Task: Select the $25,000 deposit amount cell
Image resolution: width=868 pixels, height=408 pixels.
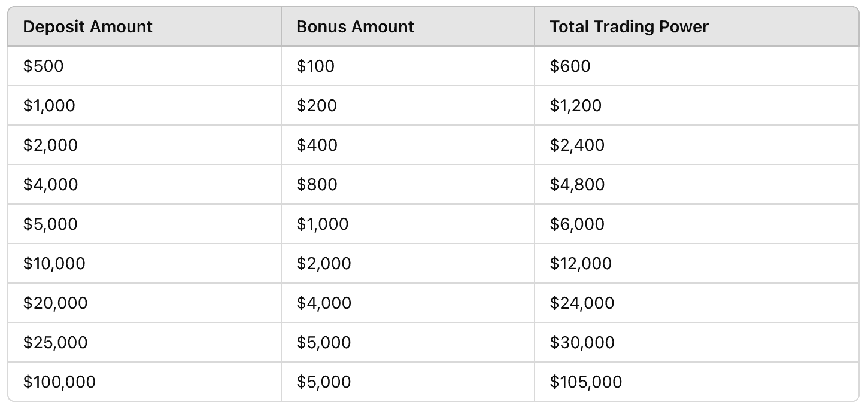Action: (55, 342)
